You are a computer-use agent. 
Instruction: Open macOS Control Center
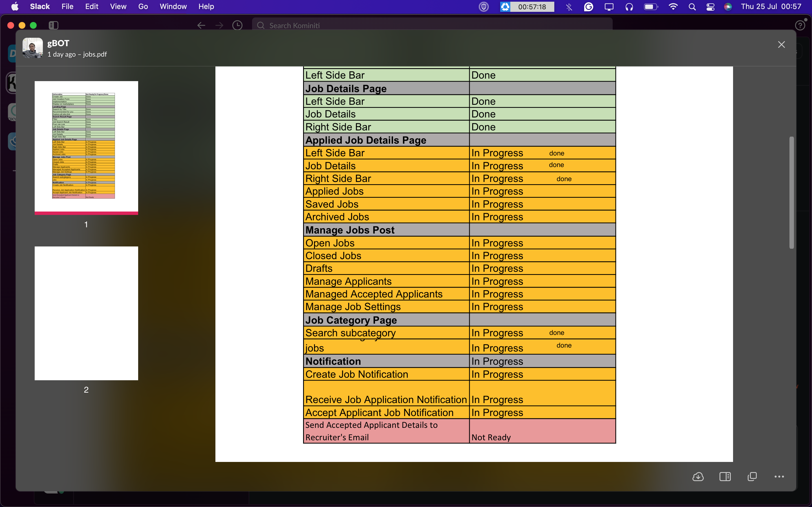710,7
